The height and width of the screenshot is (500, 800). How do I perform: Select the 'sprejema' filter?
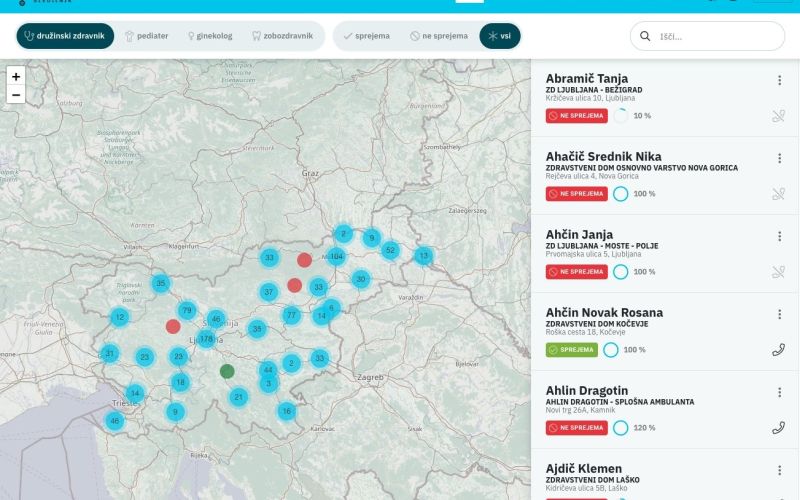coord(366,36)
